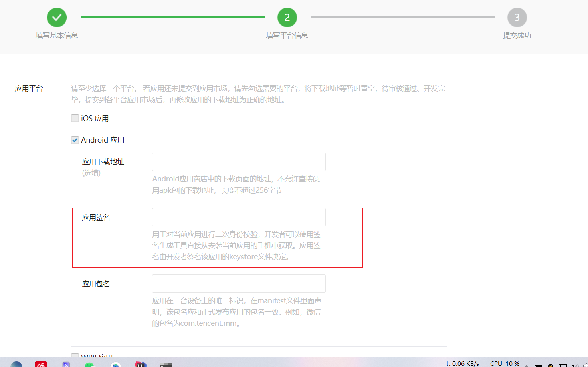
Task: Check the iOS 应用 checkbox
Action: pos(75,118)
